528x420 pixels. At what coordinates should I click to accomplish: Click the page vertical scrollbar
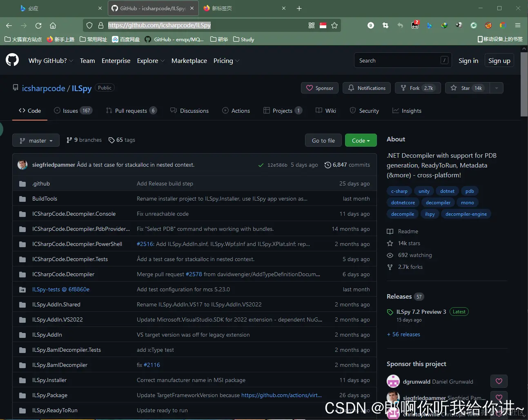(x=524, y=84)
